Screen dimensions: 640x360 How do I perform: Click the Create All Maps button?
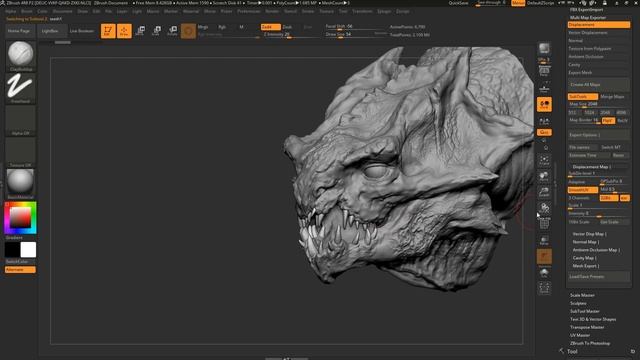pos(598,84)
